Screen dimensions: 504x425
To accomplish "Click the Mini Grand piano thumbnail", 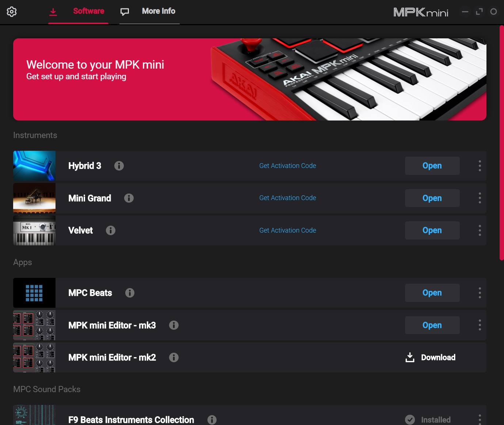I will (x=34, y=198).
